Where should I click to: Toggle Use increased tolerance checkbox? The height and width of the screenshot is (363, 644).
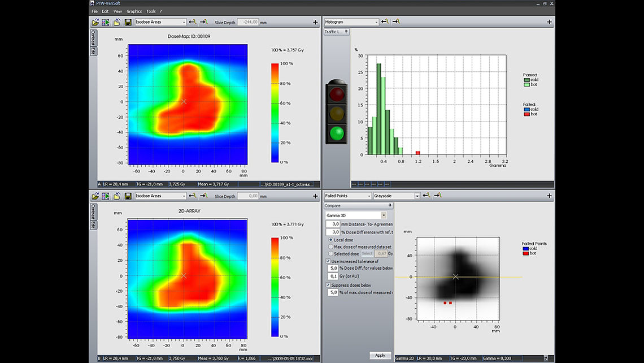click(x=329, y=261)
